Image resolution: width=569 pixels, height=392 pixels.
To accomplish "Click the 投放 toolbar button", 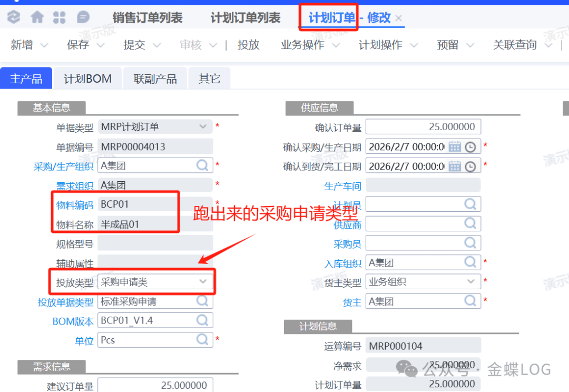I will (x=248, y=45).
